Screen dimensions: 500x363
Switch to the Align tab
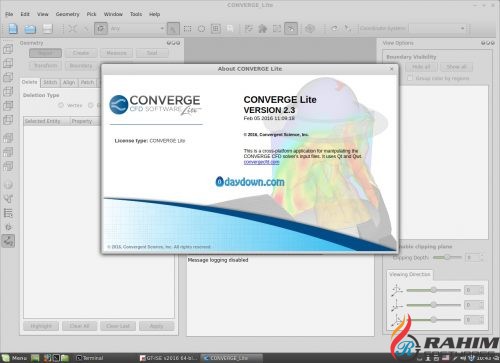[69, 82]
